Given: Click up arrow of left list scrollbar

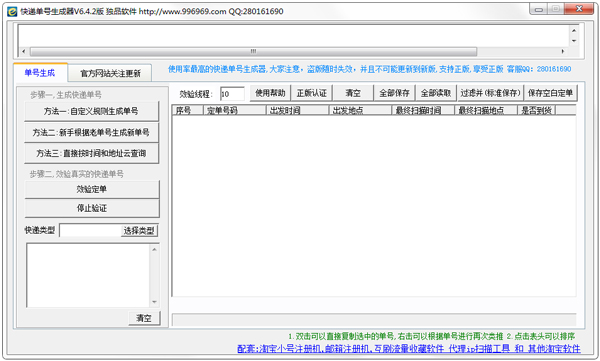Looking at the screenshot, I should [154, 250].
